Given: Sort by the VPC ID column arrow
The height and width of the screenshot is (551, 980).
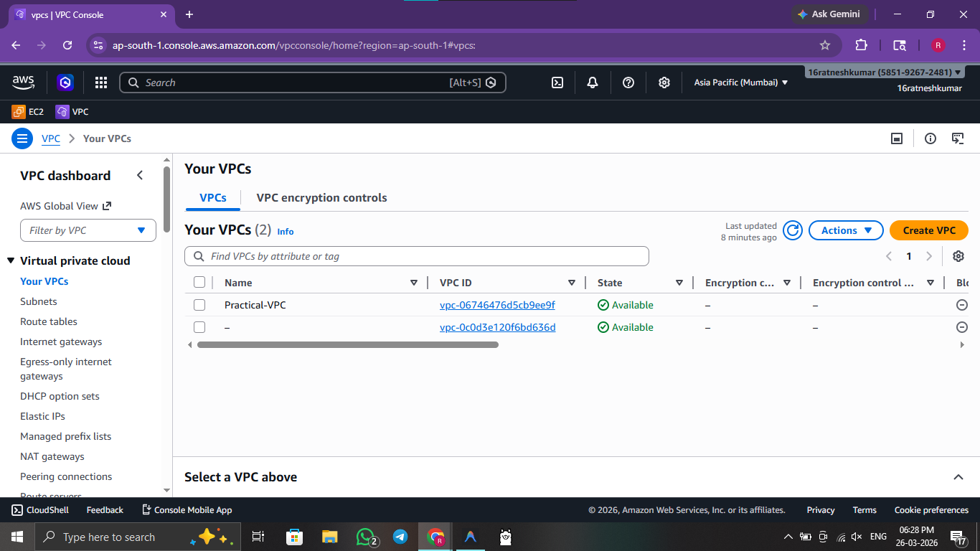Looking at the screenshot, I should click(x=572, y=283).
